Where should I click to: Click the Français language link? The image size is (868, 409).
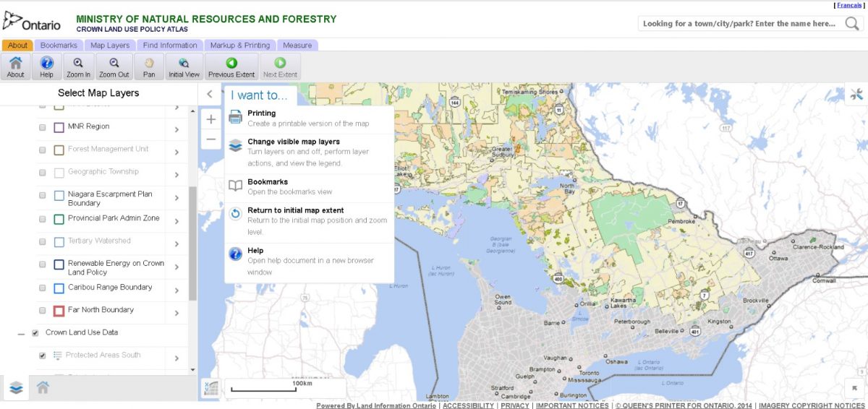(849, 5)
